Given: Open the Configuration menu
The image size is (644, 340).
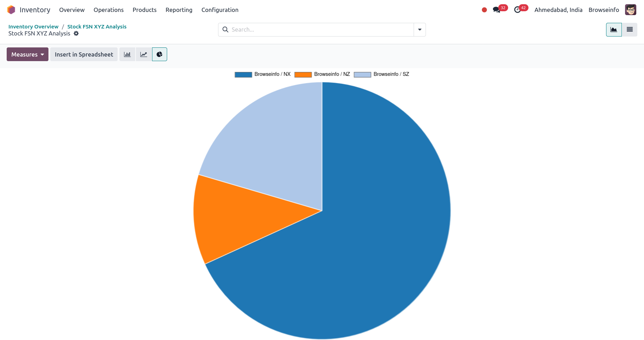Looking at the screenshot, I should pyautogui.click(x=220, y=10).
